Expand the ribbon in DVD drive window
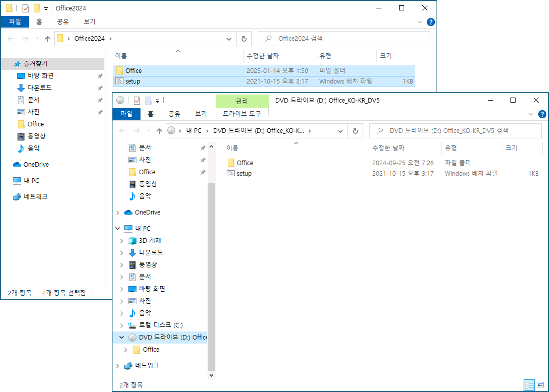The height and width of the screenshot is (392, 549). coord(531,114)
